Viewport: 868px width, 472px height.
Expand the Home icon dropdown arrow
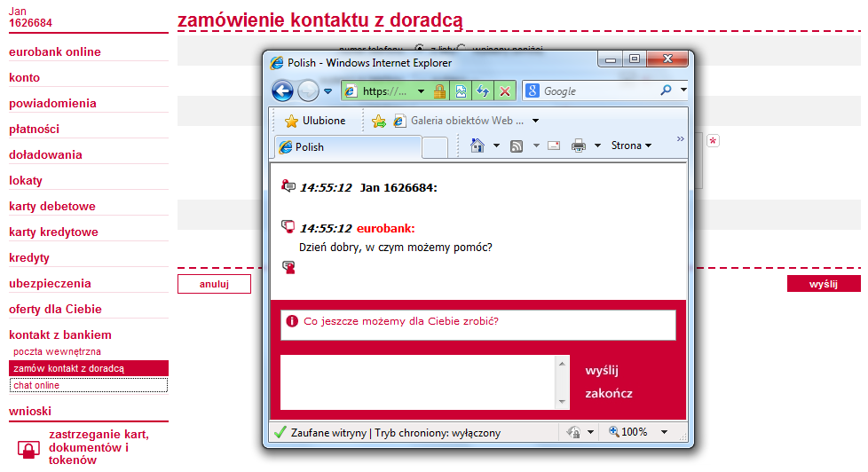click(496, 146)
